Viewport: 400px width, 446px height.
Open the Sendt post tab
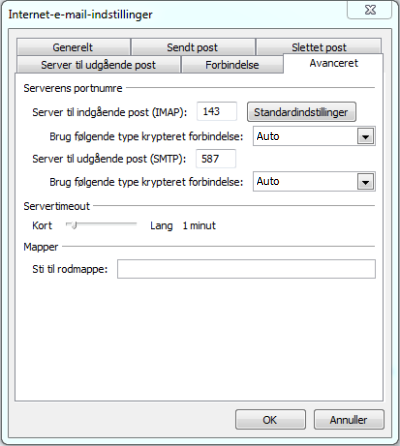click(193, 47)
